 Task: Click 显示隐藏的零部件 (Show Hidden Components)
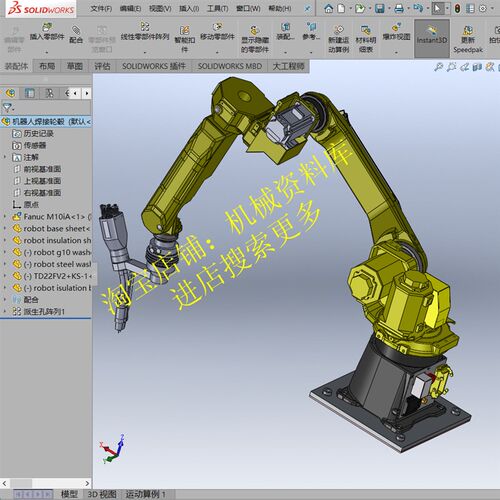(255, 39)
